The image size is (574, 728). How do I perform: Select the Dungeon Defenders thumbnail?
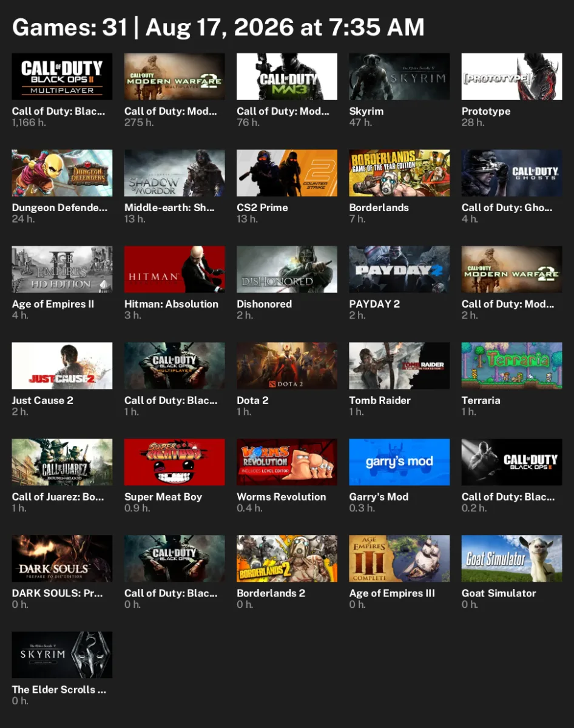click(x=62, y=173)
